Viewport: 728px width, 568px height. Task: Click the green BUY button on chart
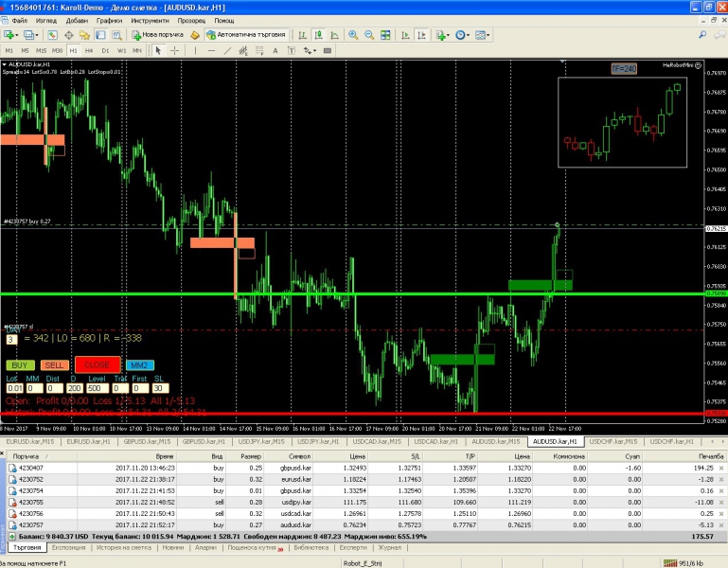point(20,365)
